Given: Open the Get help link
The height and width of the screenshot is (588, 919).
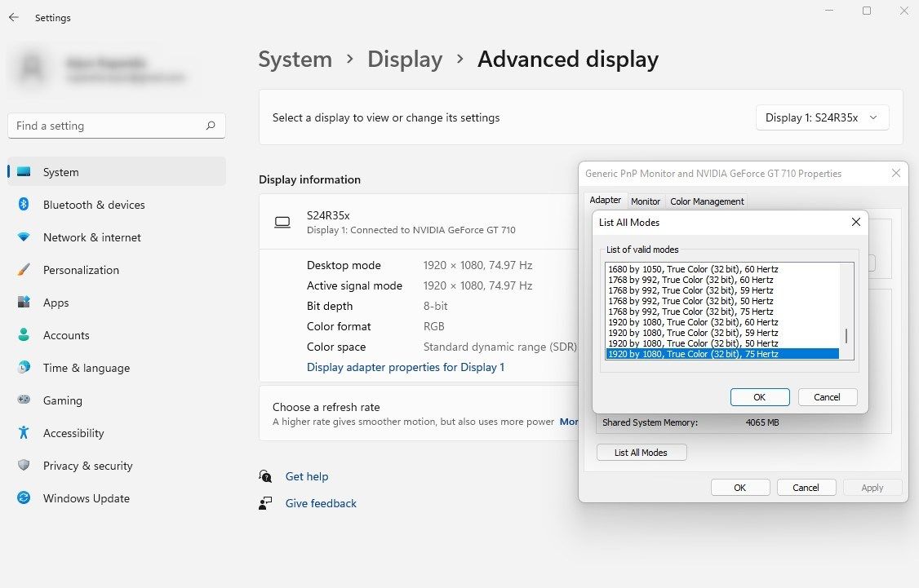Looking at the screenshot, I should (x=307, y=476).
